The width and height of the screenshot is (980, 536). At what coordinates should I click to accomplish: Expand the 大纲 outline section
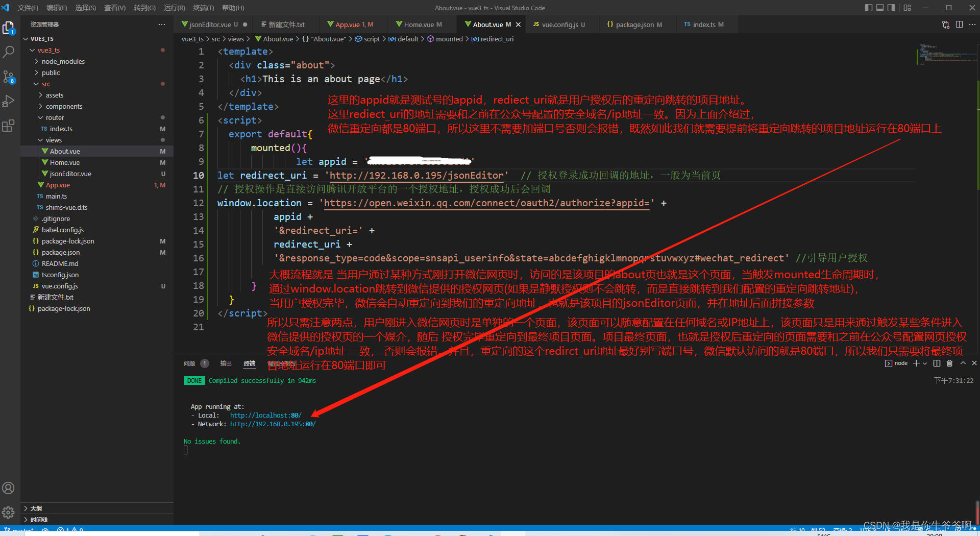[97, 508]
